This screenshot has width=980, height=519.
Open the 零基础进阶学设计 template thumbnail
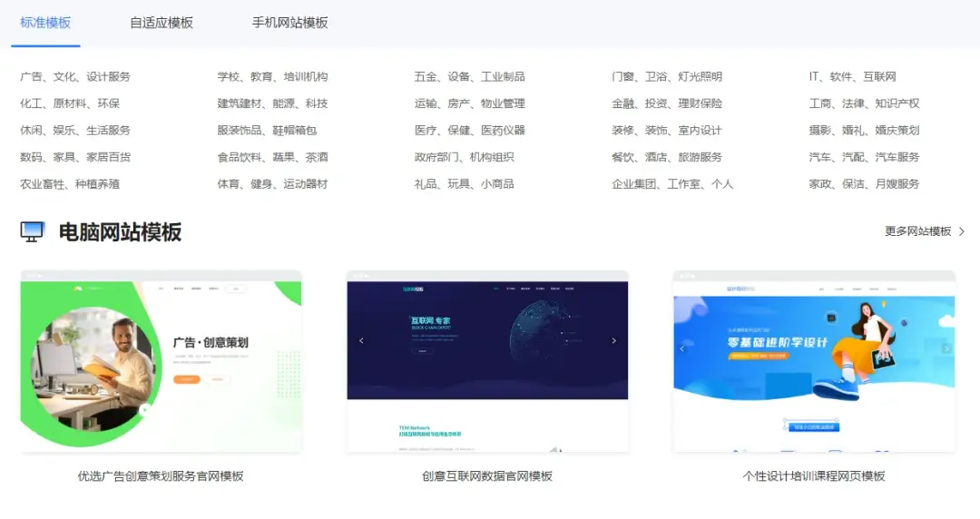click(x=814, y=361)
